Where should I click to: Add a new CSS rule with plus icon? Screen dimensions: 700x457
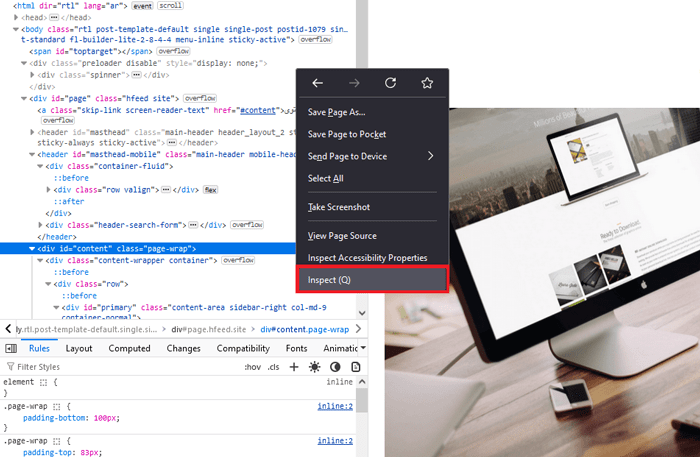pyautogui.click(x=294, y=367)
